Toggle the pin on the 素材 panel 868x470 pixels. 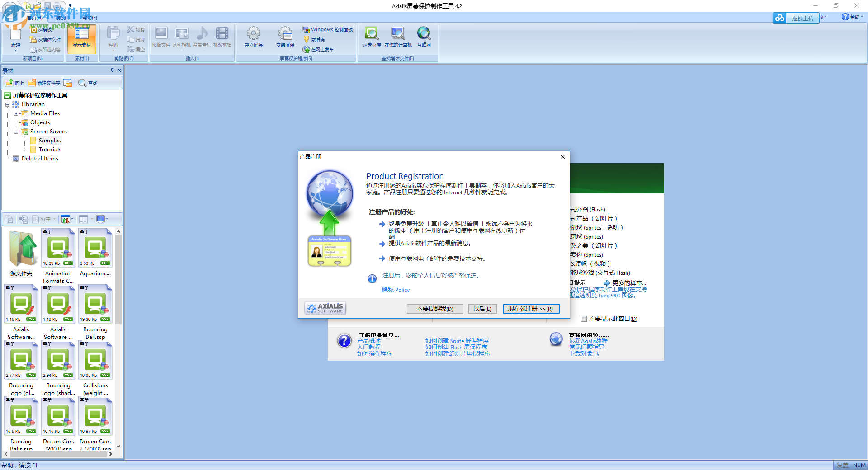(x=112, y=70)
